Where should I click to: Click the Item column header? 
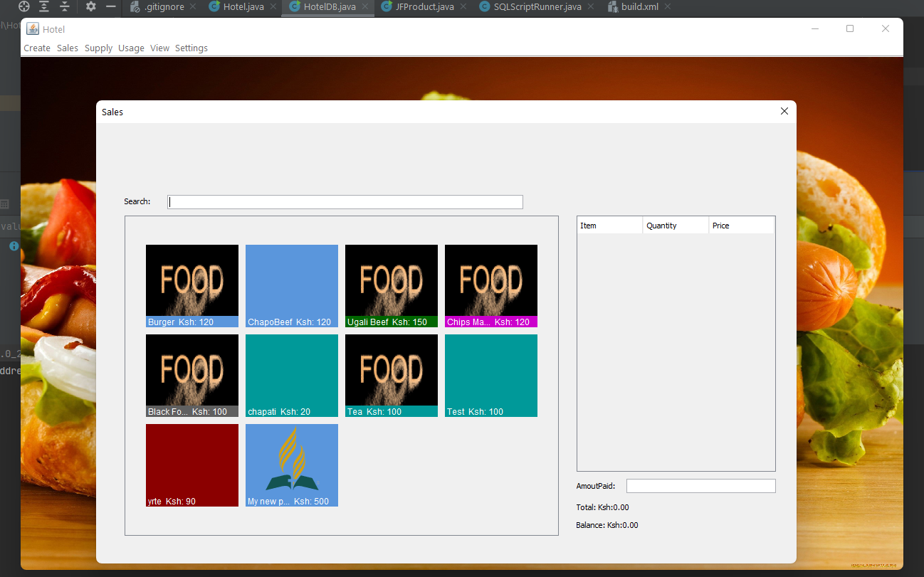(x=610, y=226)
